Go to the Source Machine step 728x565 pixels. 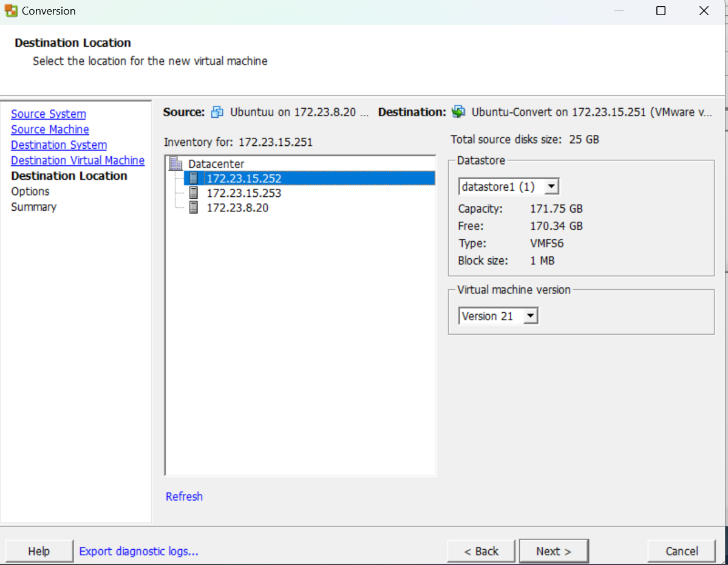[50, 129]
